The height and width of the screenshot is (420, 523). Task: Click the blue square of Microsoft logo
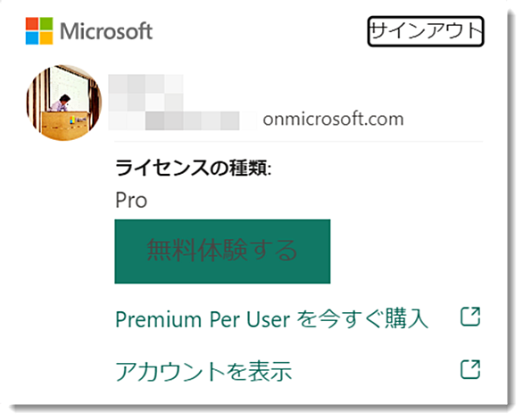pyautogui.click(x=32, y=38)
